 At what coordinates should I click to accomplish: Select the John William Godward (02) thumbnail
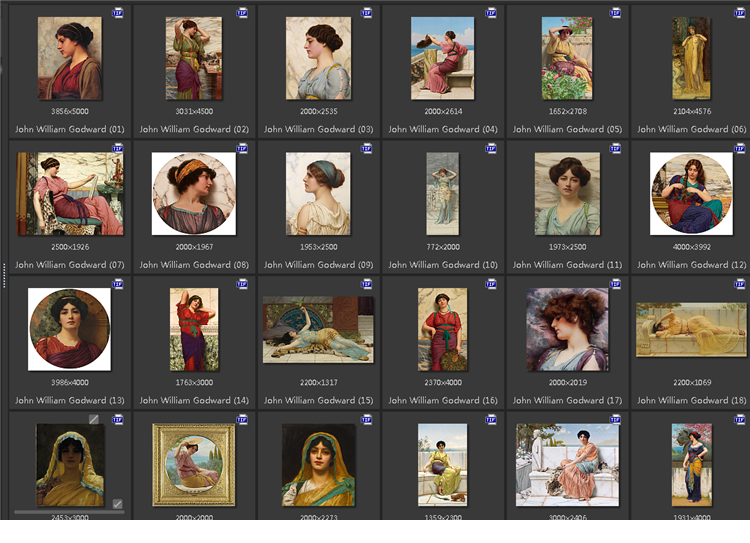tap(194, 58)
